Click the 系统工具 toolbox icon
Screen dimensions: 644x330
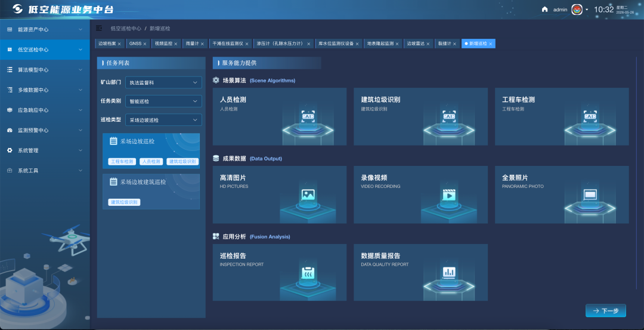click(x=10, y=171)
